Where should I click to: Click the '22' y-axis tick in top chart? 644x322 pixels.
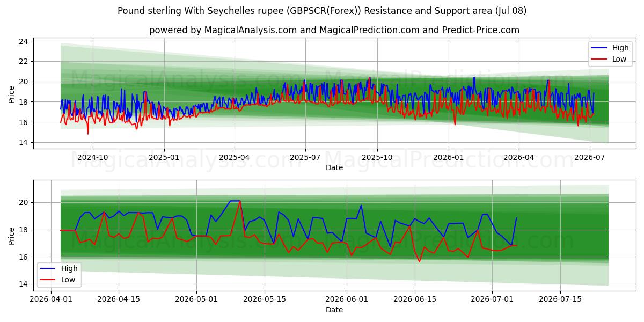coord(25,61)
